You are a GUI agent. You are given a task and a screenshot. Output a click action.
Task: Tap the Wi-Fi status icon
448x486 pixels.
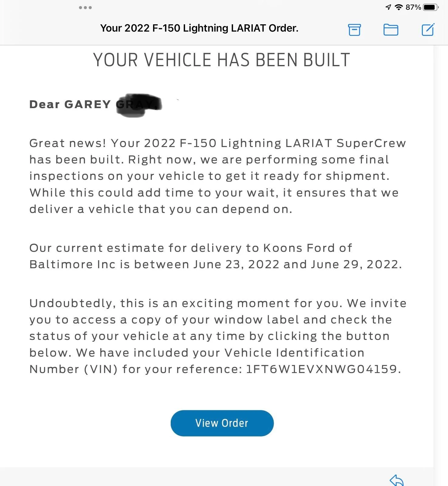[x=398, y=7]
